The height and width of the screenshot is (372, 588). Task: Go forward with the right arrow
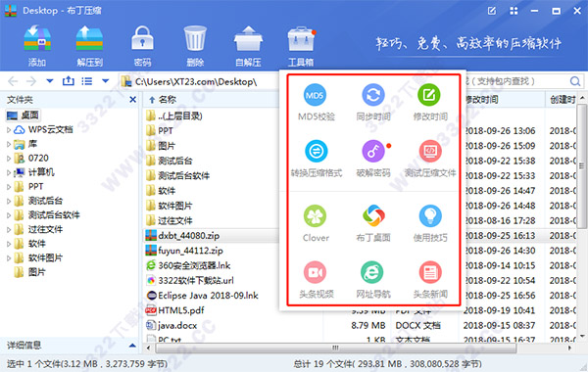(x=31, y=81)
